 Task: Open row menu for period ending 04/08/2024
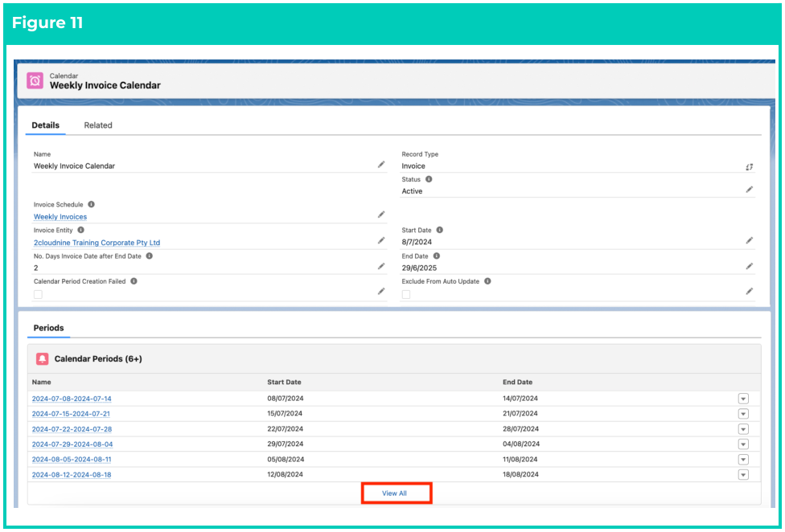click(x=743, y=444)
